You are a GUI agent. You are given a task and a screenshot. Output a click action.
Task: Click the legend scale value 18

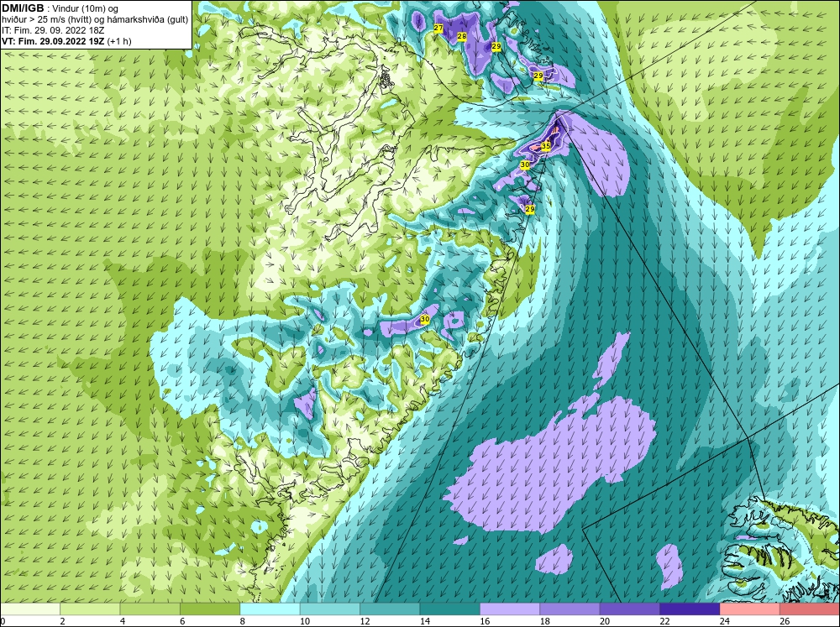(x=544, y=621)
